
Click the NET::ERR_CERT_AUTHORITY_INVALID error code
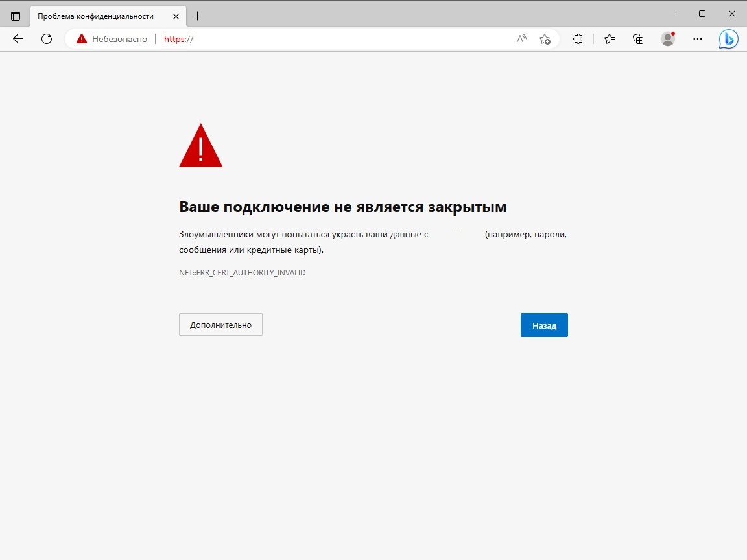click(243, 272)
